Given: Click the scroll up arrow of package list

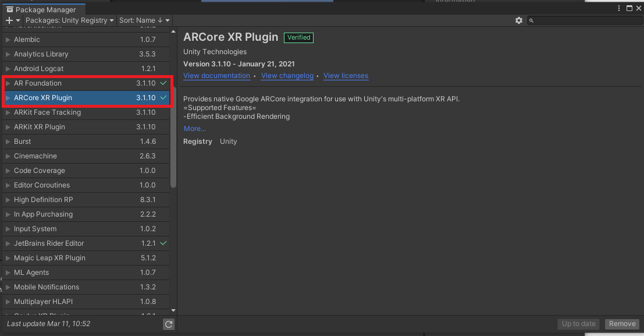Looking at the screenshot, I should tap(173, 31).
